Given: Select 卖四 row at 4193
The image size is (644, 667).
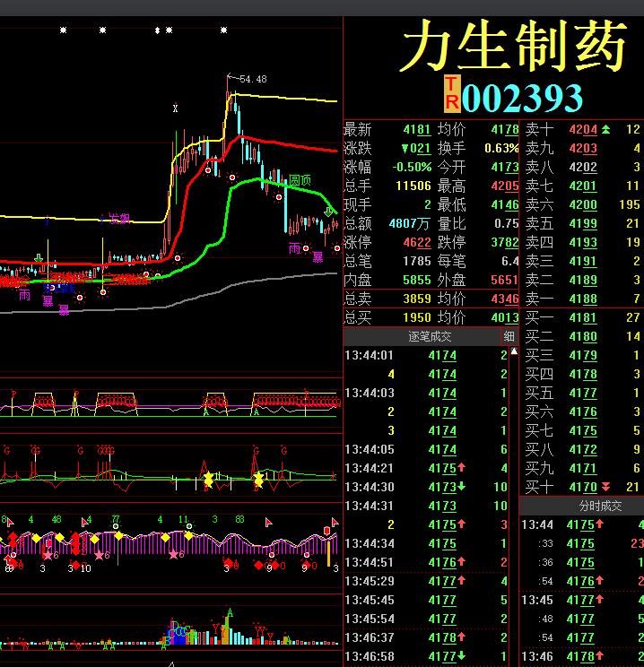Looking at the screenshot, I should pyautogui.click(x=582, y=242).
